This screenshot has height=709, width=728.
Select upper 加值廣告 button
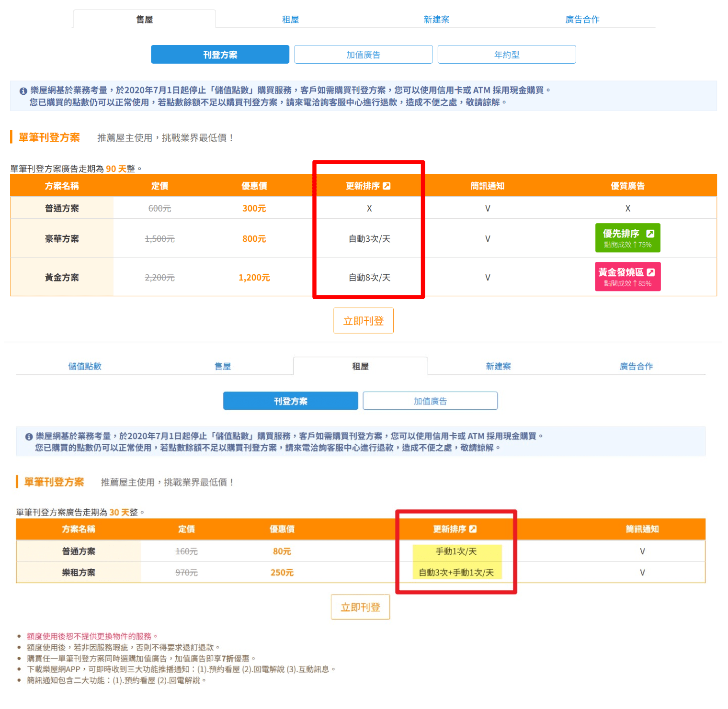363,55
